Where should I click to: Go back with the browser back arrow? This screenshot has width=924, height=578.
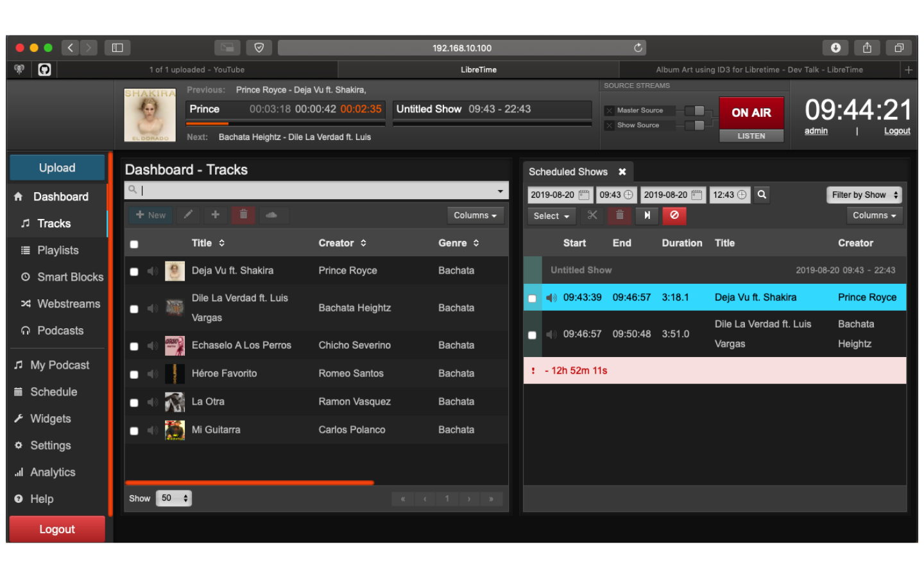pos(71,48)
